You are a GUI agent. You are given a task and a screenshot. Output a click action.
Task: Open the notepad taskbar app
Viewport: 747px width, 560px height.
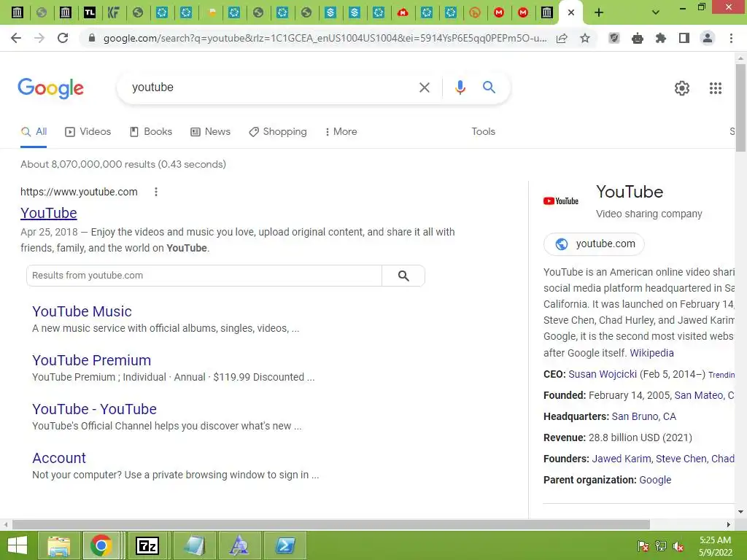point(194,545)
